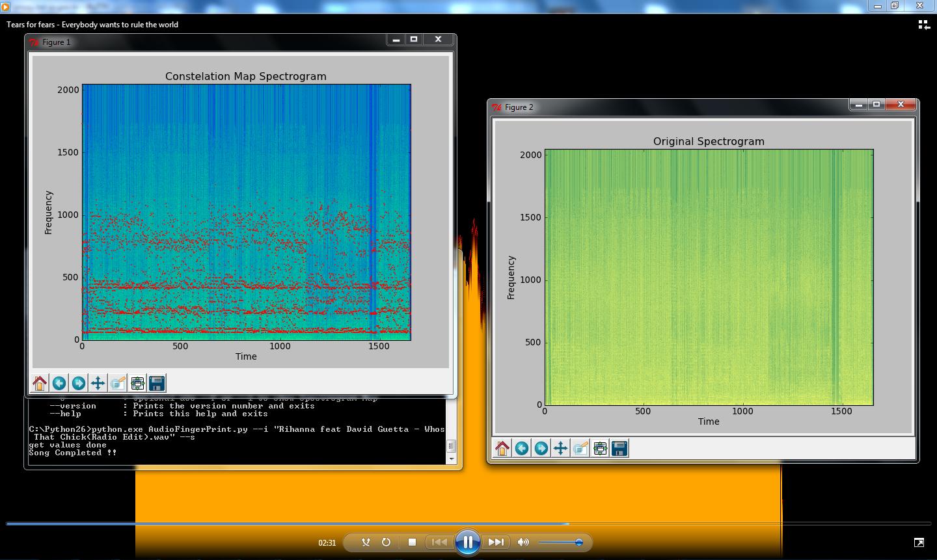Pause playback in the media player
Image resolution: width=937 pixels, height=560 pixels.
point(467,542)
